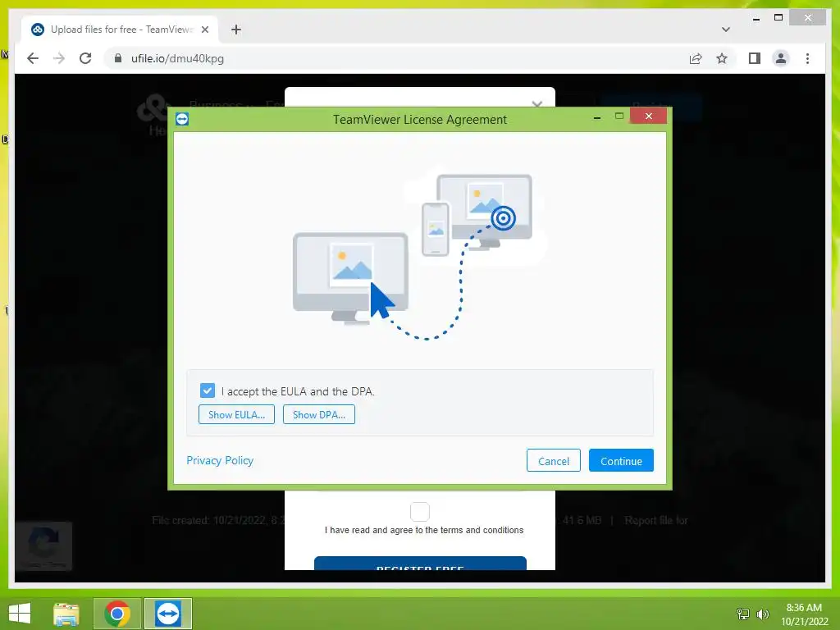The height and width of the screenshot is (630, 840).
Task: Bookmark this page with star icon
Action: (722, 58)
